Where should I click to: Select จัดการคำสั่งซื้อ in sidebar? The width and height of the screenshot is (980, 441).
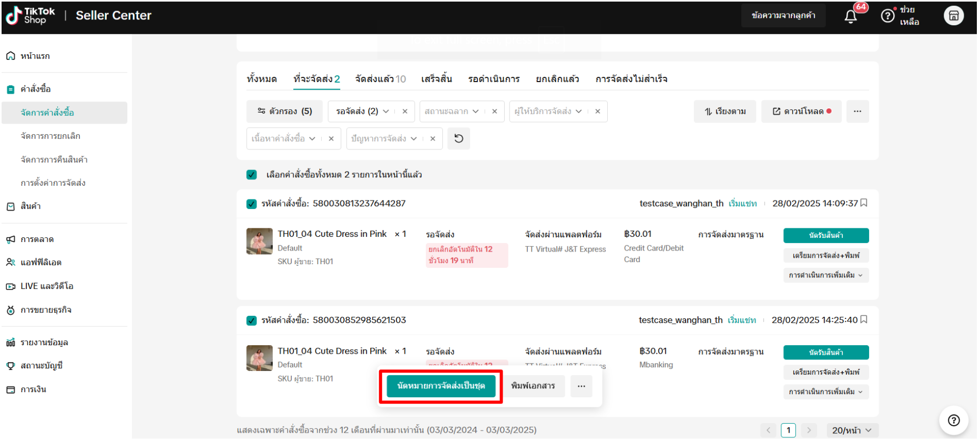click(65, 113)
